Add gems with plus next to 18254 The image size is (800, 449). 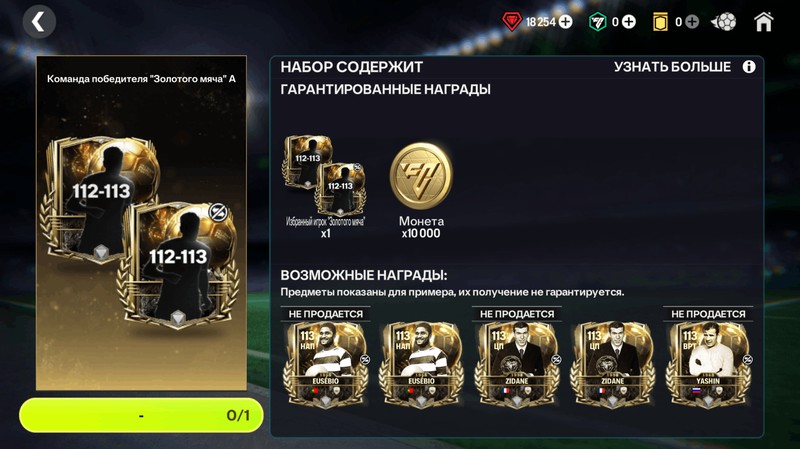[565, 22]
